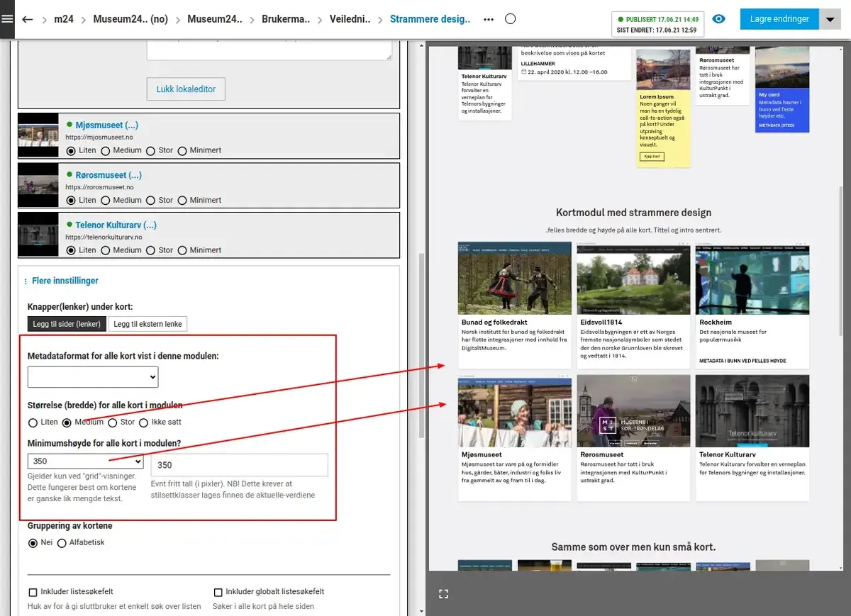Screen dimensions: 851x616
Task: Select Nei for Gruppering av kortene
Action: click(x=33, y=543)
